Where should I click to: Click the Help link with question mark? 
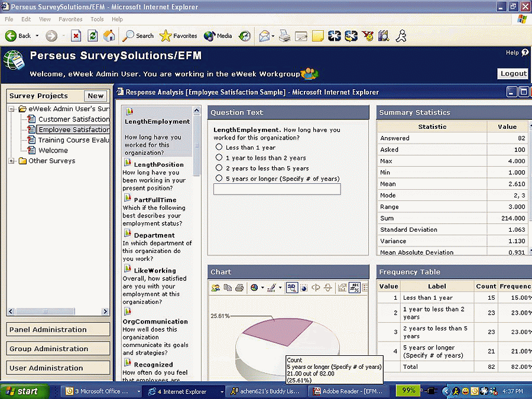point(517,53)
